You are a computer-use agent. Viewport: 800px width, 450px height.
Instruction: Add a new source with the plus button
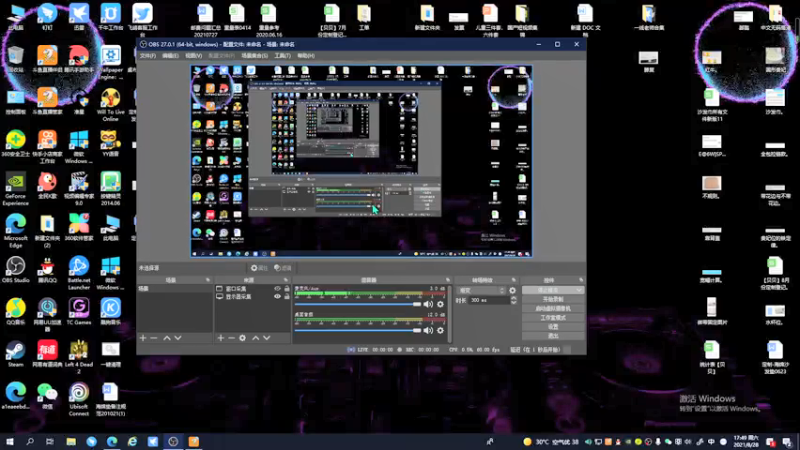221,338
